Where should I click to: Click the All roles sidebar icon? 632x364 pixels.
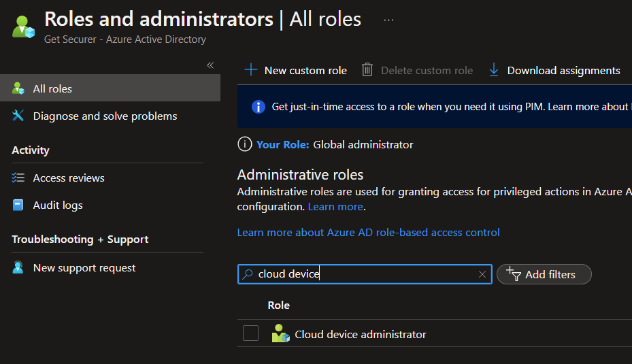tap(18, 88)
